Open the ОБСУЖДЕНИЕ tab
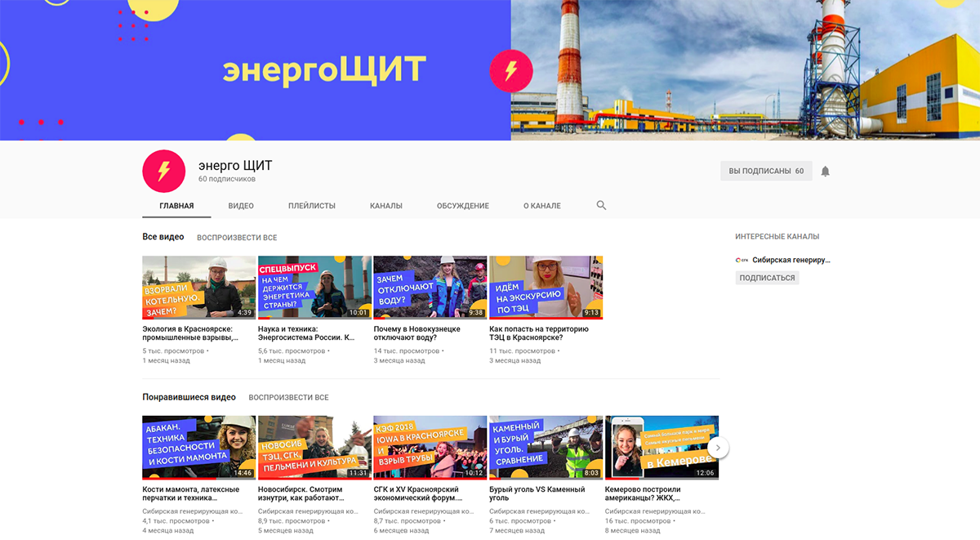 463,206
